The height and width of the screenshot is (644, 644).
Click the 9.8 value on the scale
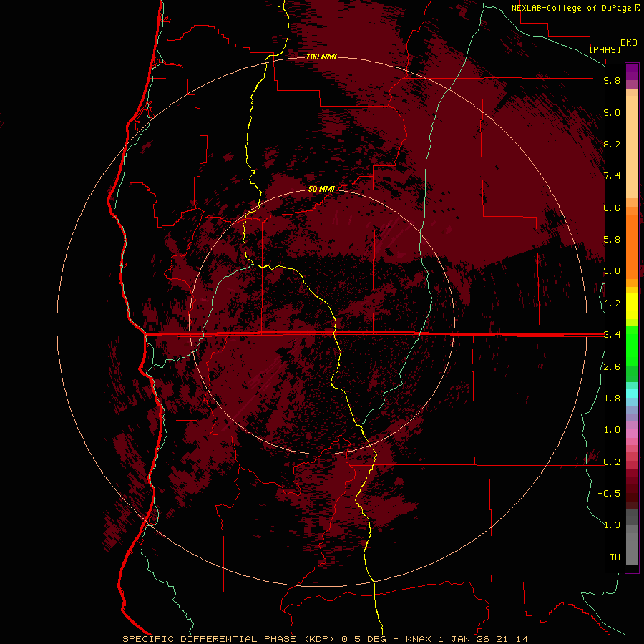point(612,80)
